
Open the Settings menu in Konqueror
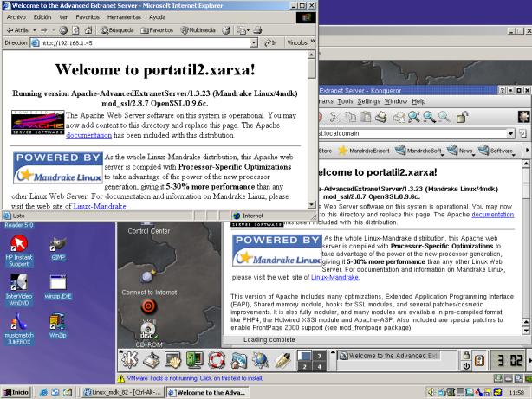point(369,101)
